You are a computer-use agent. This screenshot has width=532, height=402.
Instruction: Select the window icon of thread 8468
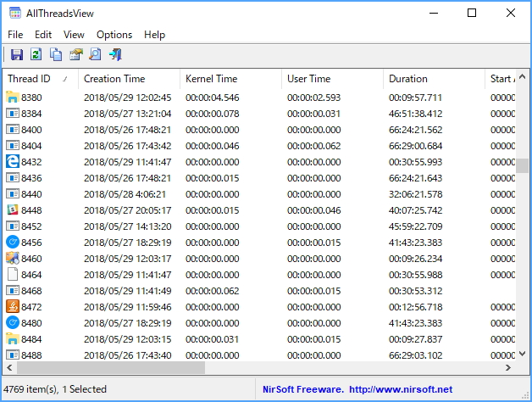(x=13, y=291)
